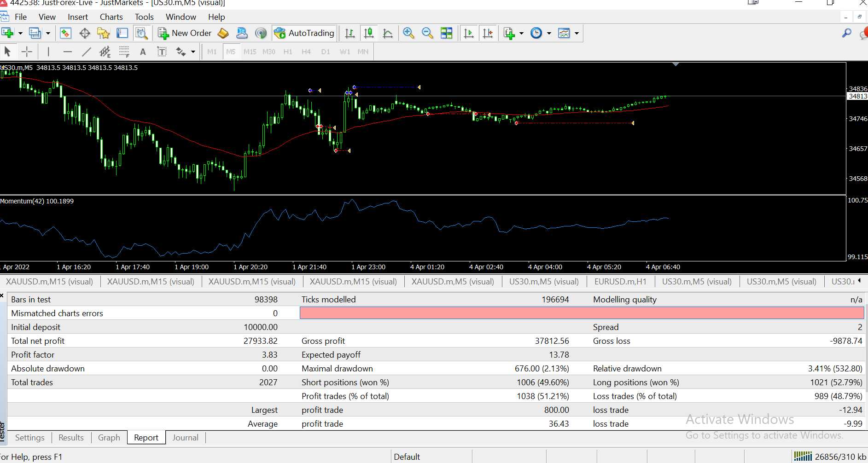Image resolution: width=868 pixels, height=463 pixels.
Task: Select the Text tool labeled A
Action: click(x=143, y=52)
